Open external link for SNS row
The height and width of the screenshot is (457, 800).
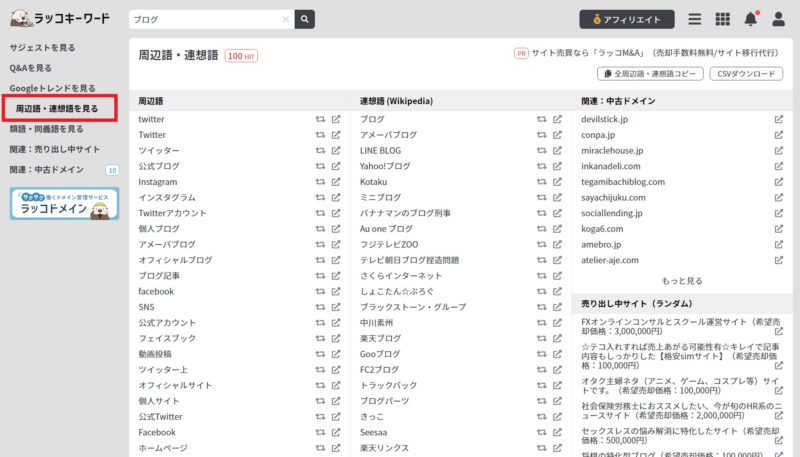click(336, 307)
